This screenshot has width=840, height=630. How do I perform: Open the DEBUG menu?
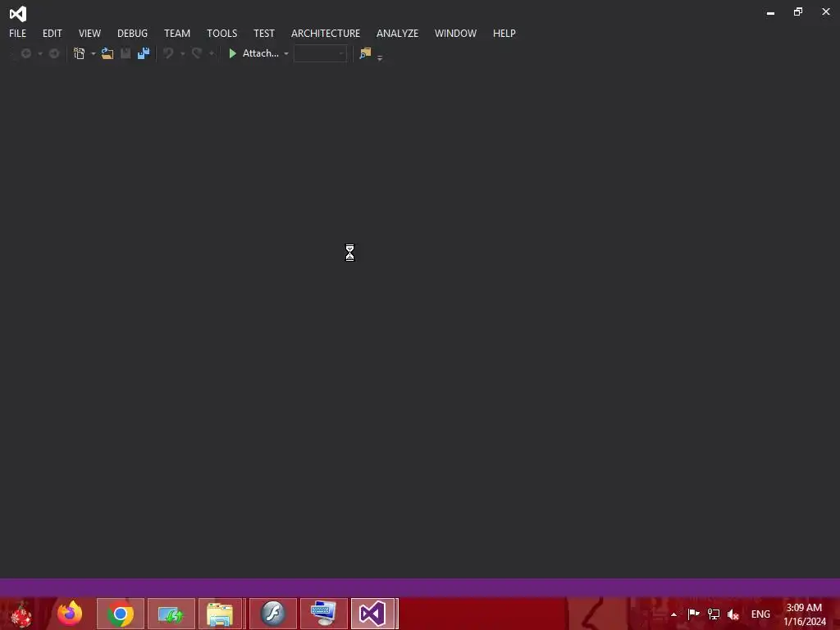click(x=132, y=33)
